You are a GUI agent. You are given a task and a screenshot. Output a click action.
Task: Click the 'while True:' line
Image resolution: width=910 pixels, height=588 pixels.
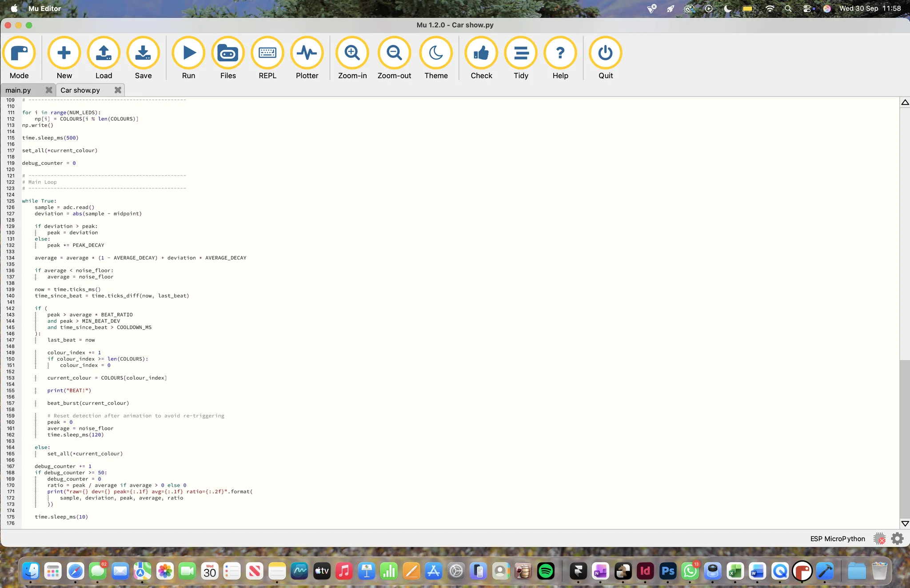tap(39, 201)
